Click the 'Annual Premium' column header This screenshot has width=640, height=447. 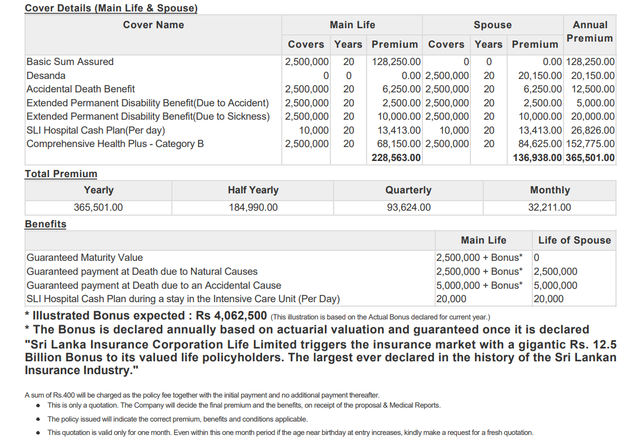click(x=590, y=31)
